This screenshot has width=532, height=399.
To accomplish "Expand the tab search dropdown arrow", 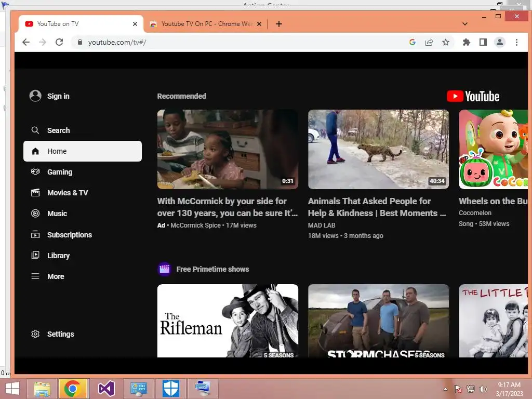I will (x=465, y=24).
